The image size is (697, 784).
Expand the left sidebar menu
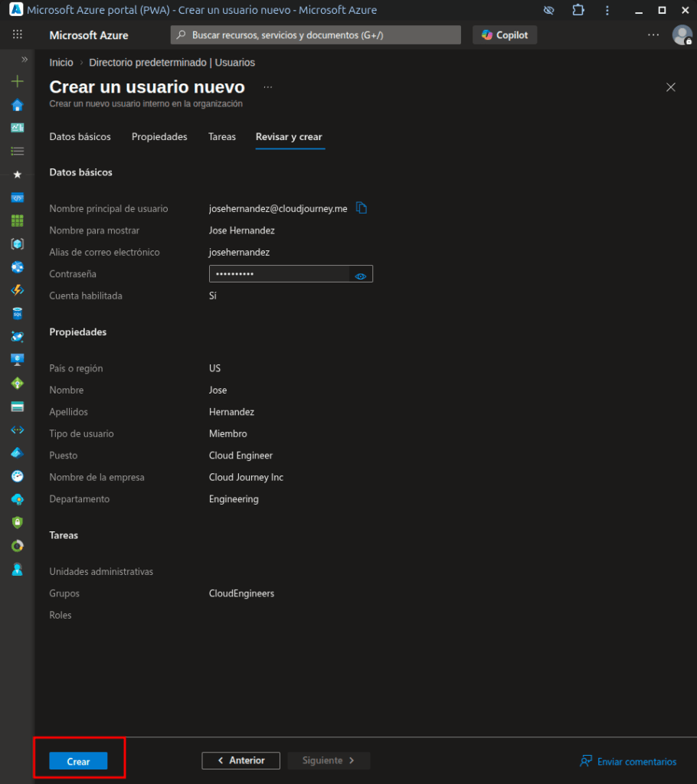25,59
